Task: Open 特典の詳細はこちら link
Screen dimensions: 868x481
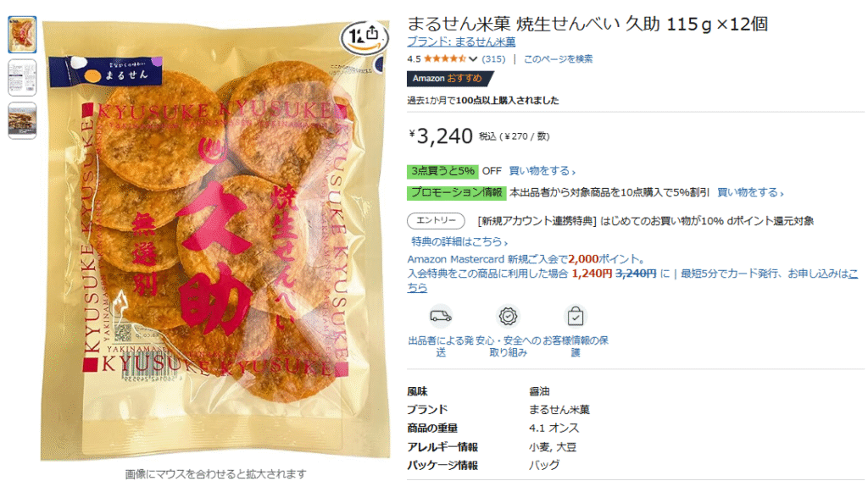Action: pos(459,241)
